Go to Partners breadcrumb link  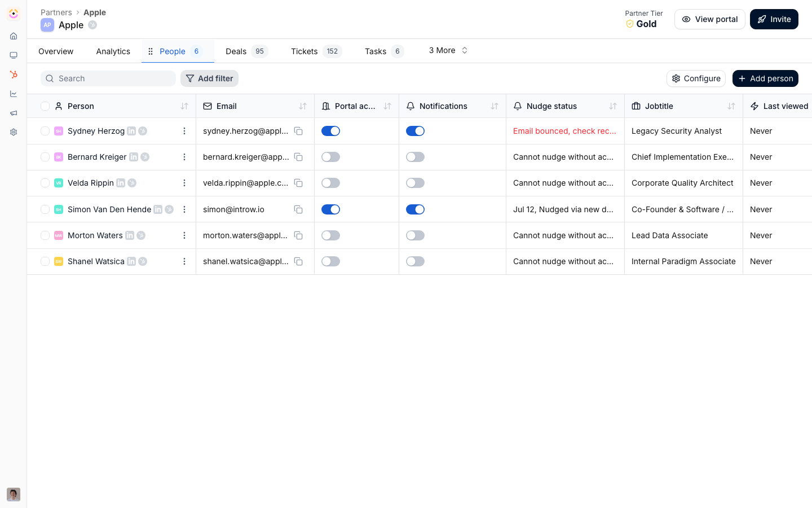click(x=56, y=12)
